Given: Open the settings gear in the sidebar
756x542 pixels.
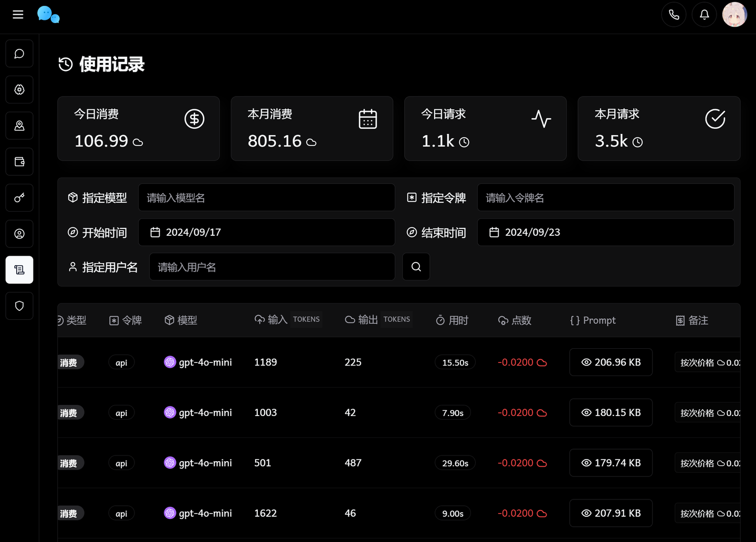Looking at the screenshot, I should point(19,89).
